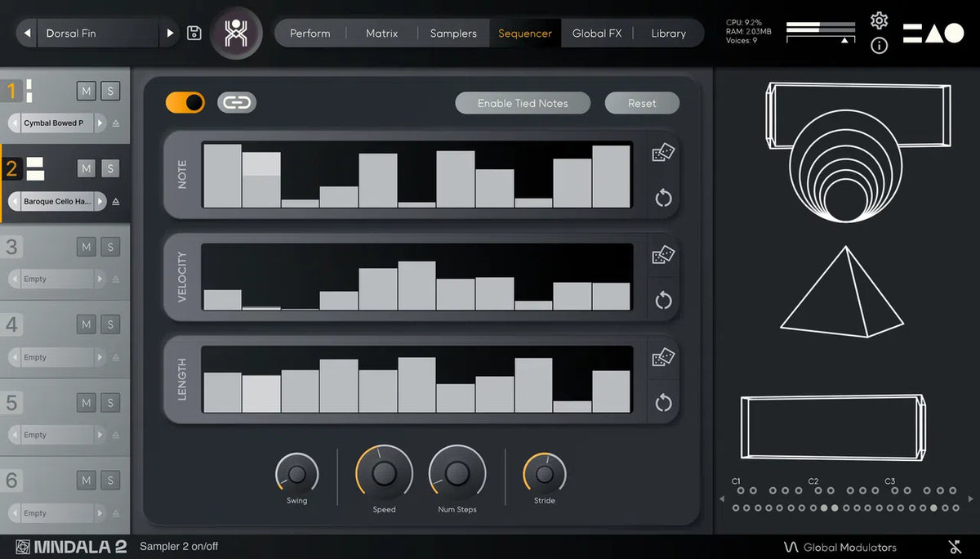Open the info icon in top right
This screenshot has height=559, width=980.
click(879, 46)
